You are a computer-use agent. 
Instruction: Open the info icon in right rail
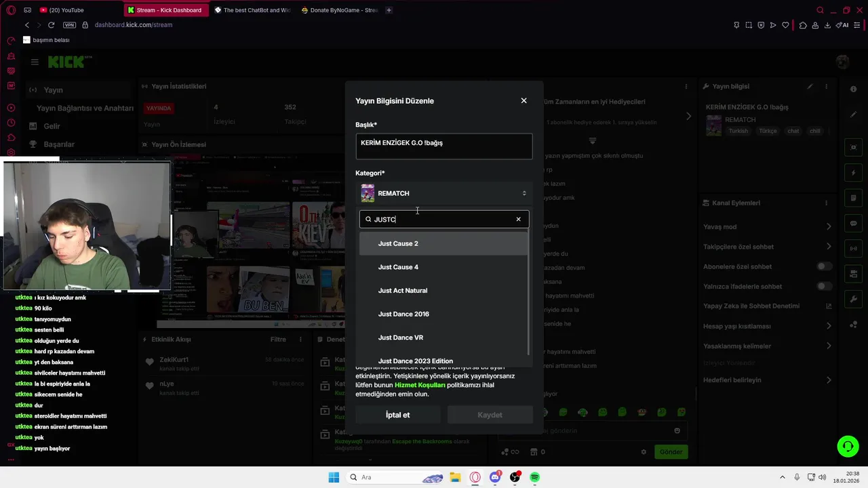click(853, 89)
